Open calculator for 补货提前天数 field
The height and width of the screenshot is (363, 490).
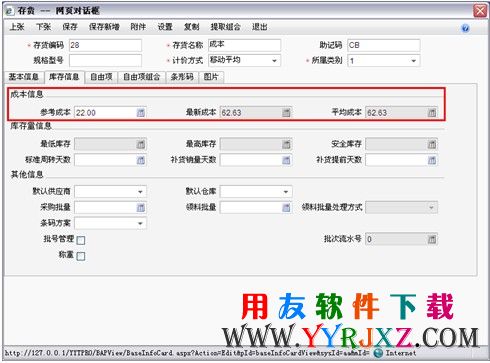432,160
